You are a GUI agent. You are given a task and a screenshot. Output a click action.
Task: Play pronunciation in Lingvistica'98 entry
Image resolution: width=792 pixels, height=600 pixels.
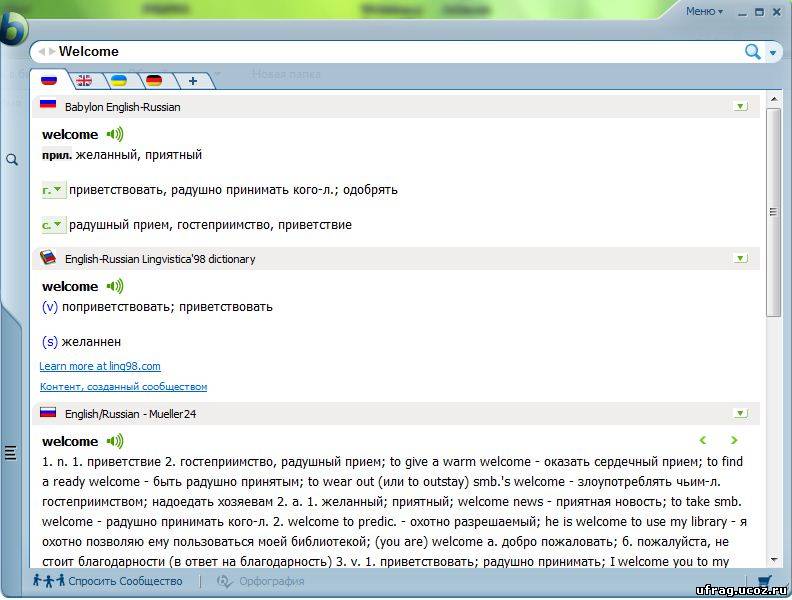point(115,286)
